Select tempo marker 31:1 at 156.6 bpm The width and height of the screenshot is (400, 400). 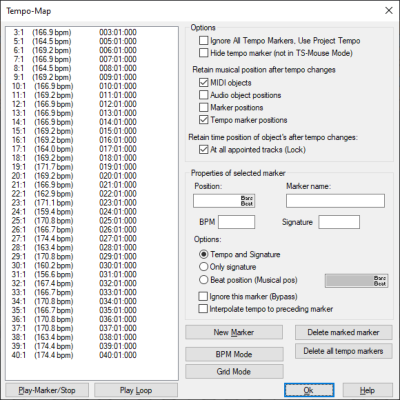(x=74, y=274)
